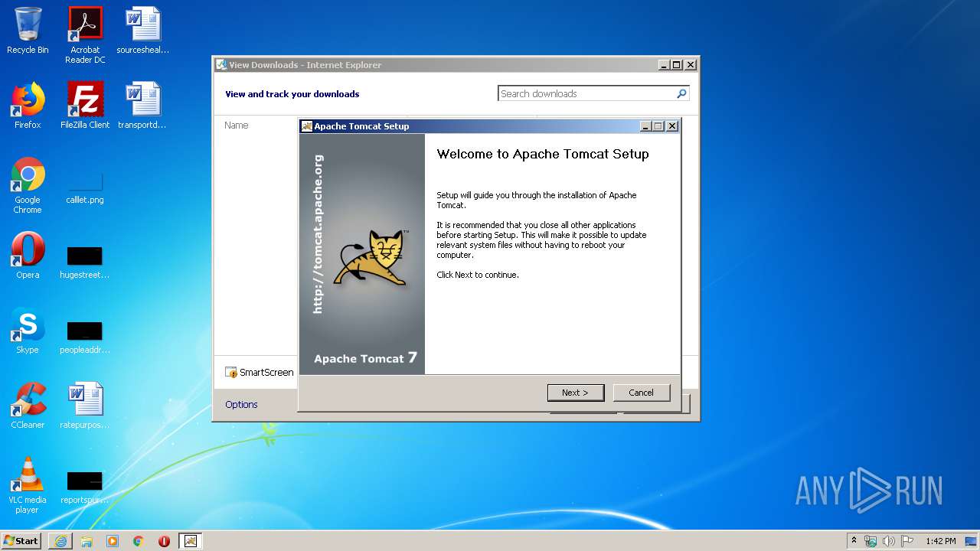Screen dimensions: 980x551
Task: Select CCleaner desktop shortcut
Action: pos(28,406)
